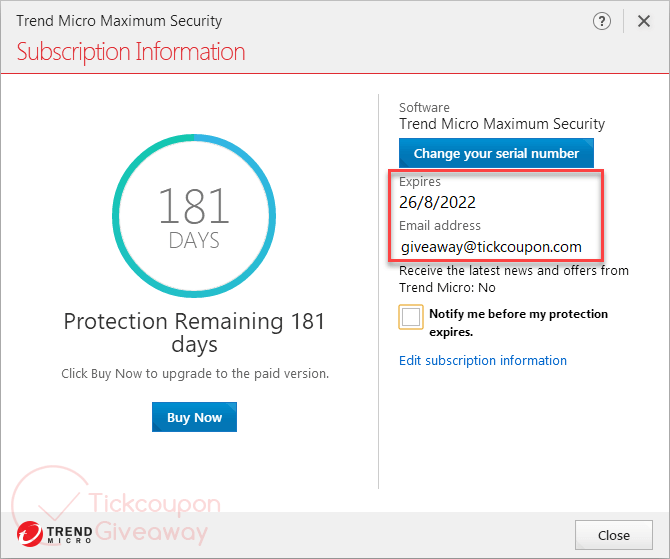670x559 pixels.
Task: Click the Subscription Information heading
Action: click(x=131, y=52)
